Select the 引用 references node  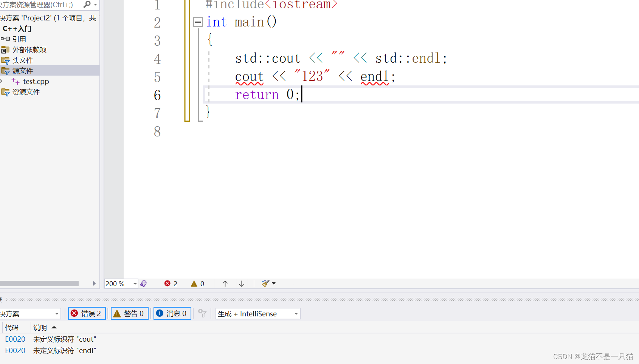[x=19, y=39]
